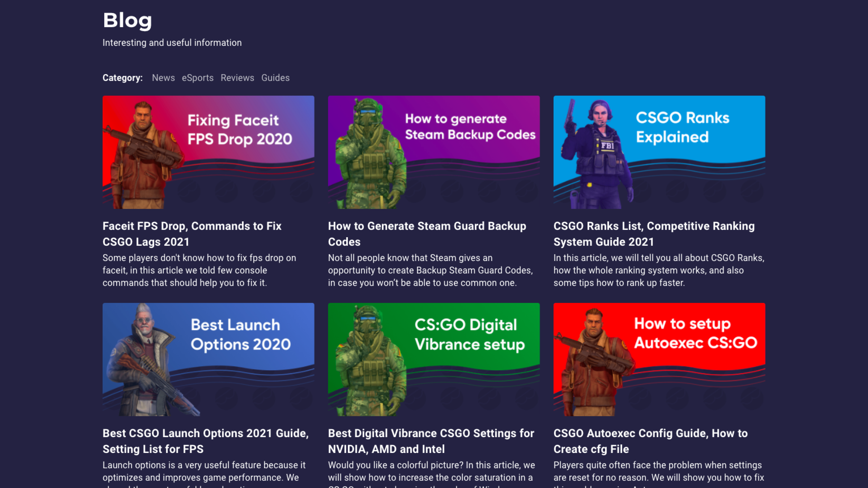Click the Blog page heading
The width and height of the screenshot is (868, 488).
tap(127, 20)
